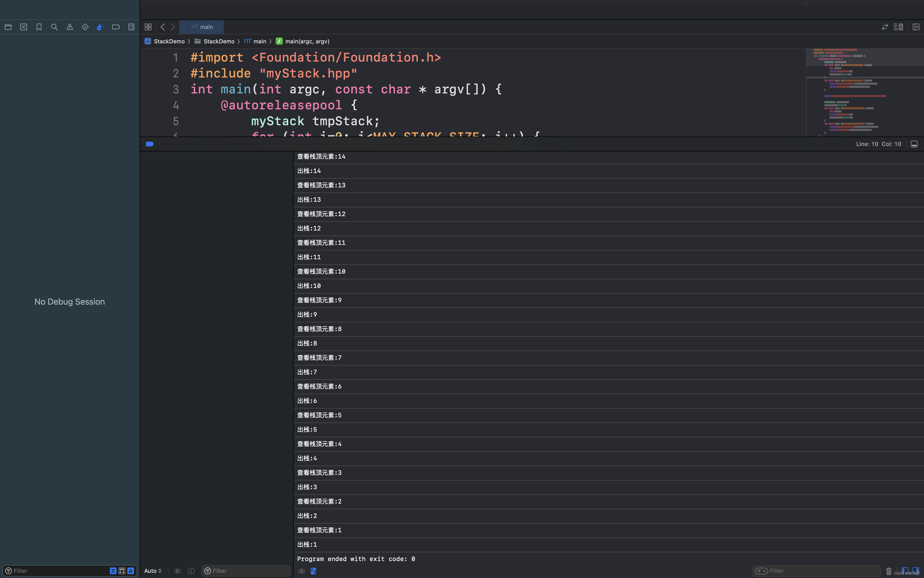Clear the console with trash icon

click(x=888, y=571)
